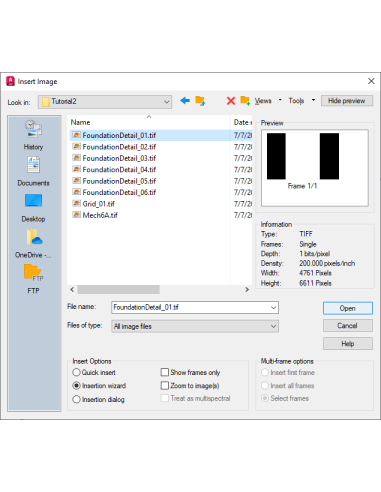This screenshot has height=492, width=381.
Task: Select FoundationDetail_04.tif file name
Action: pos(119,169)
